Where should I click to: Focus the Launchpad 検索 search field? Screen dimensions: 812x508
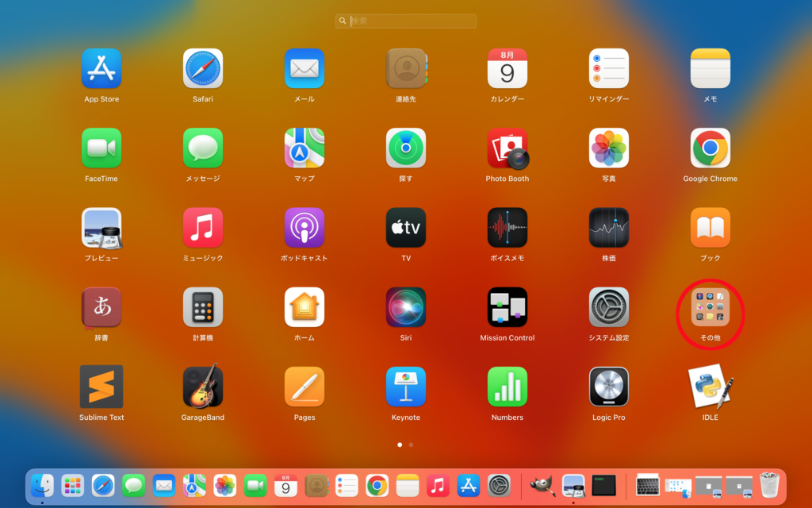(x=406, y=21)
